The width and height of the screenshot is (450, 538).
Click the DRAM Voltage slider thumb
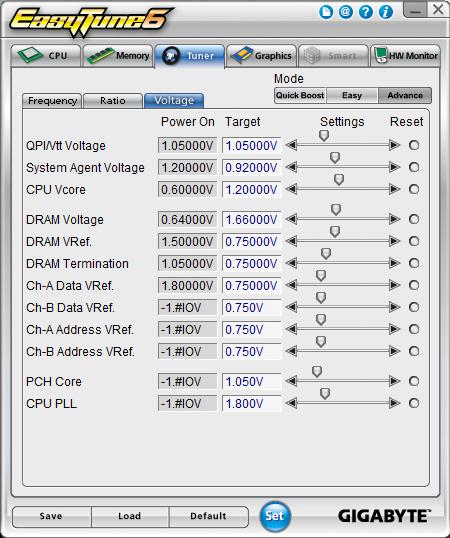(336, 209)
